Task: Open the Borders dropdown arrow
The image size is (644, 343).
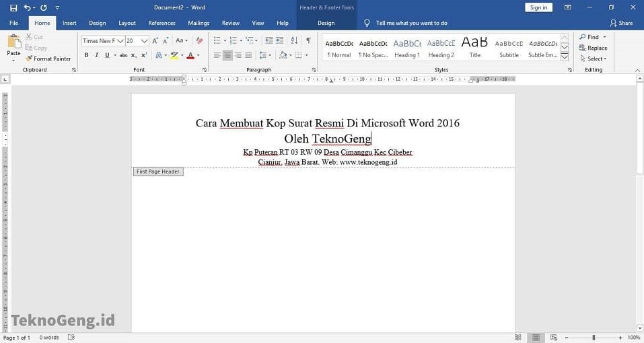Action: pyautogui.click(x=307, y=55)
